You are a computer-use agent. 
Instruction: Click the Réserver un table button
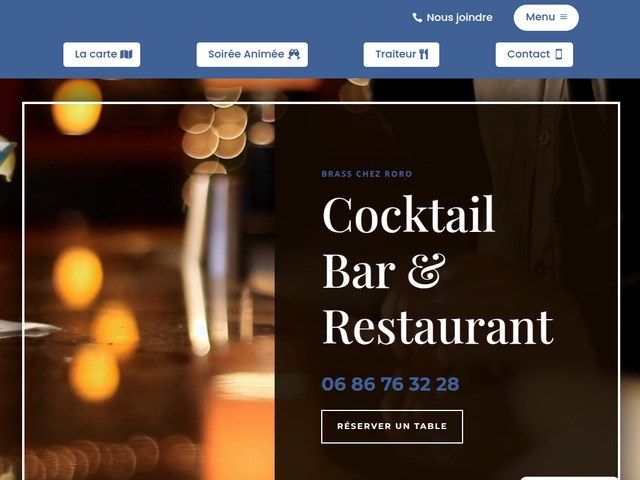392,426
